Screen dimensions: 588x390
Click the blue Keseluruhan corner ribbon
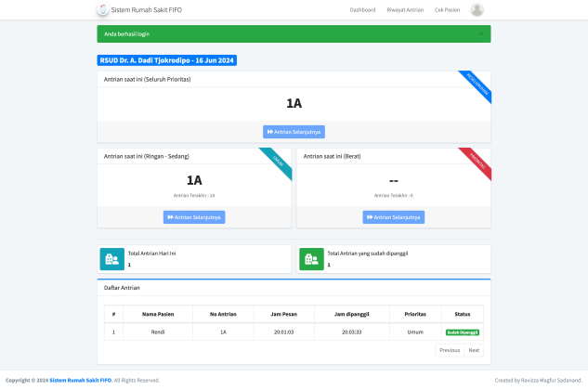pyautogui.click(x=477, y=86)
